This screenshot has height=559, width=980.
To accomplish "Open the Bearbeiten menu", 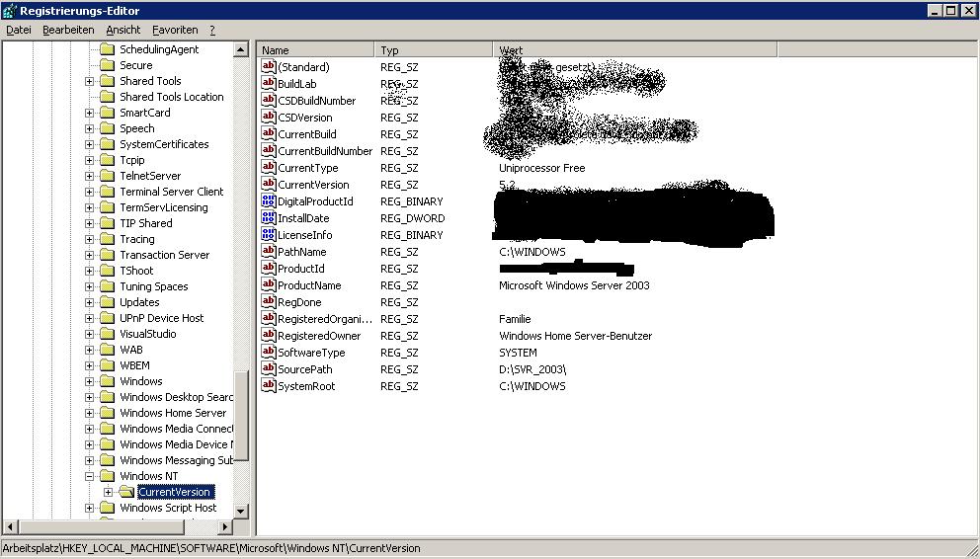I will (x=68, y=30).
